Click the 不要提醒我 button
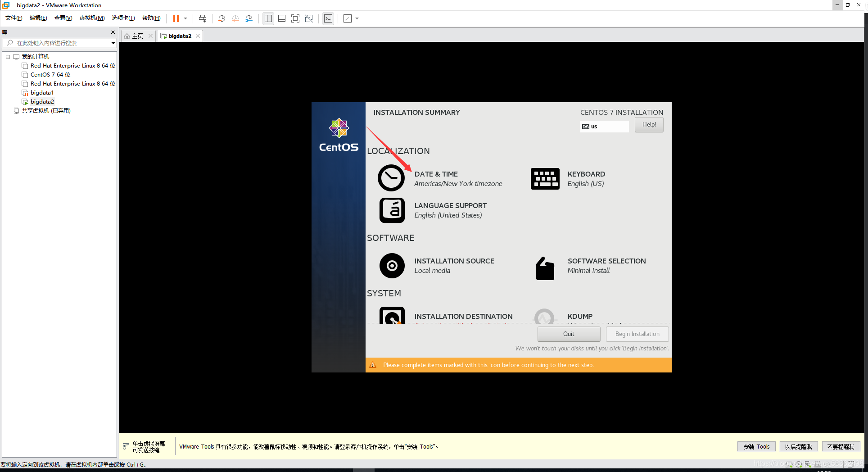This screenshot has height=472, width=868. (841, 447)
